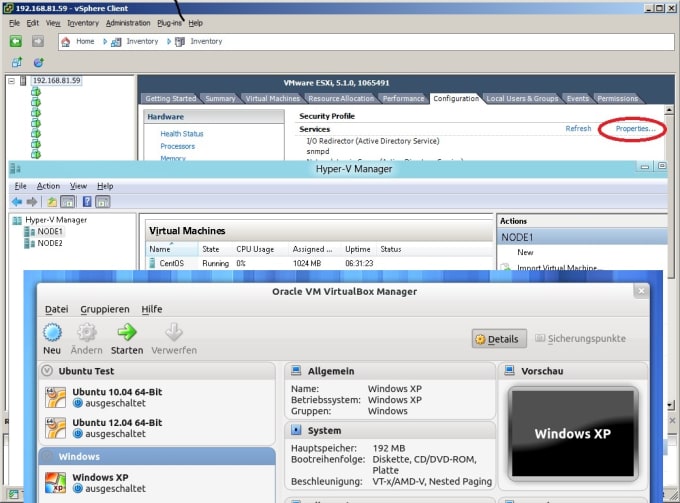Click the blue help icon in Hyper-V toolbar
This screenshot has height=503, width=680.
87,202
